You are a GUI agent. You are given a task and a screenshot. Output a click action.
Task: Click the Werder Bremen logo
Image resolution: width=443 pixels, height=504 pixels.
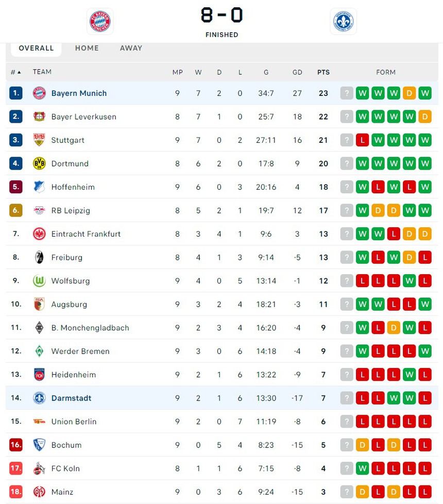[x=39, y=351]
